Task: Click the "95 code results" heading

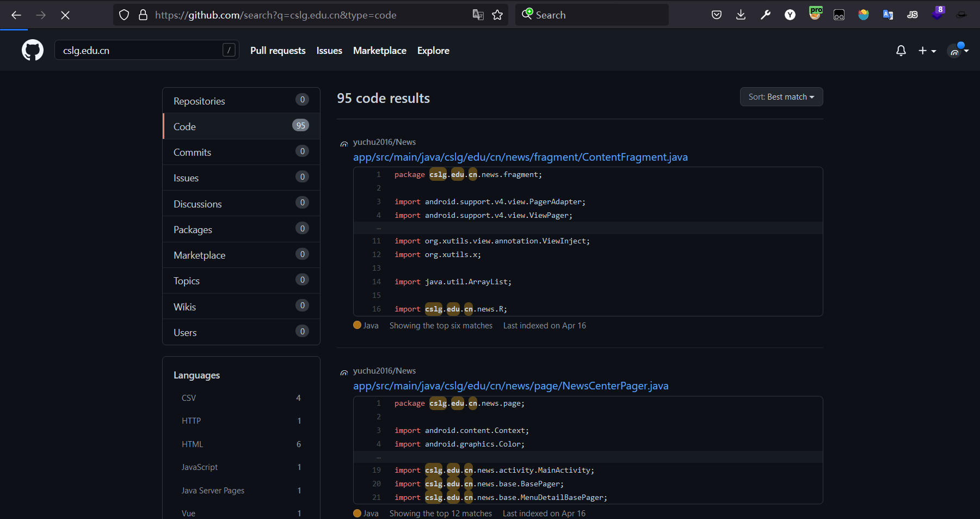Action: (383, 99)
